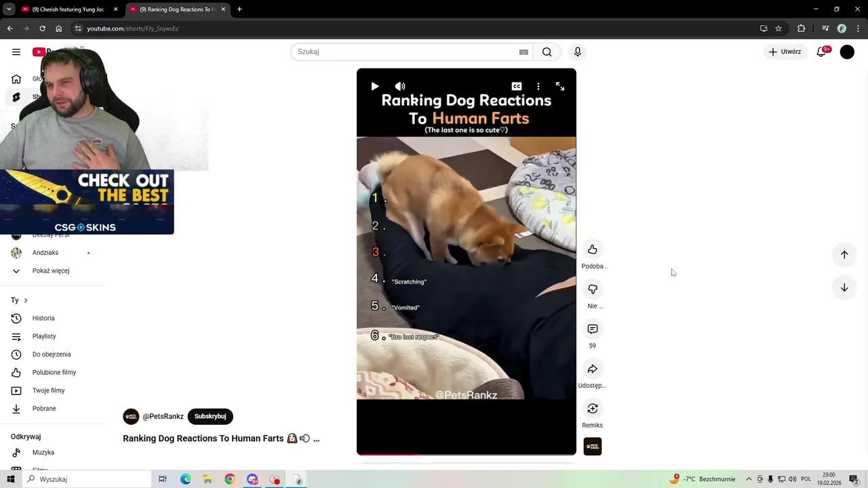Open File Explorer from the taskbar

(x=208, y=479)
